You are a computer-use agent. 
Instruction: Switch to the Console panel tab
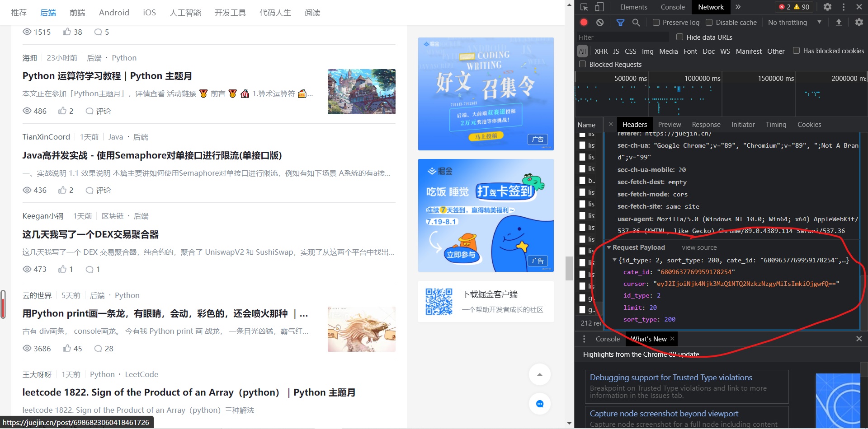(673, 7)
